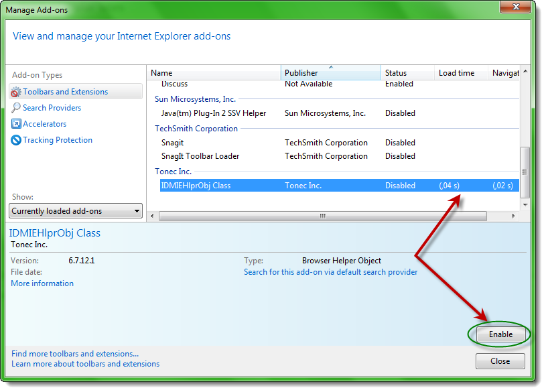Click Search for this add-on via default search provider
This screenshot has height=392, width=546.
coord(330,272)
